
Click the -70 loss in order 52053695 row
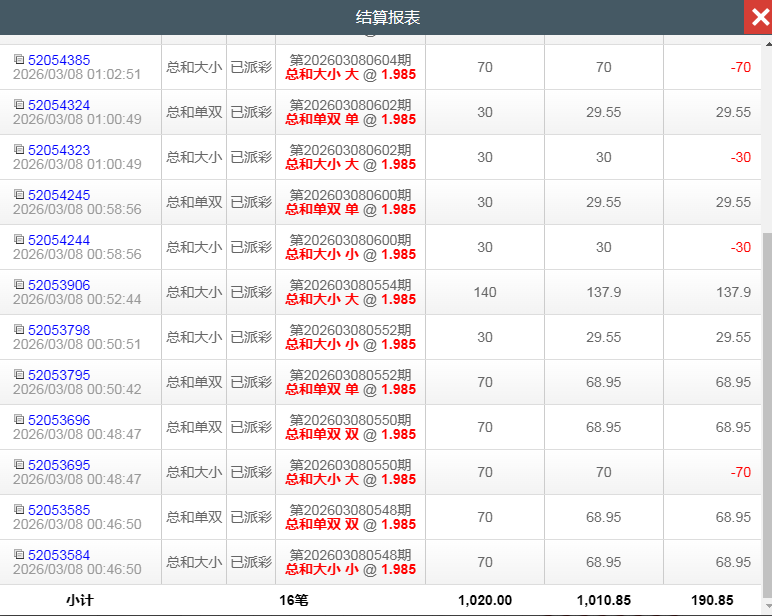[x=740, y=472]
